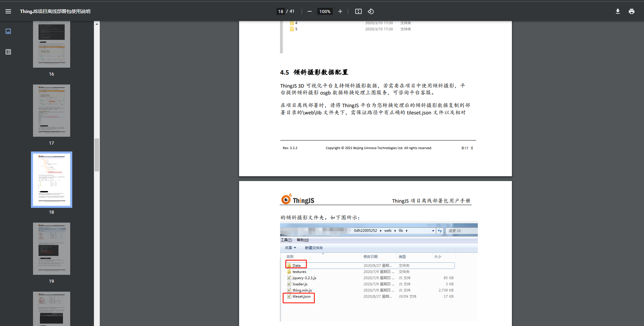The image size is (644, 326).
Task: Show the document outline view
Action: [8, 52]
